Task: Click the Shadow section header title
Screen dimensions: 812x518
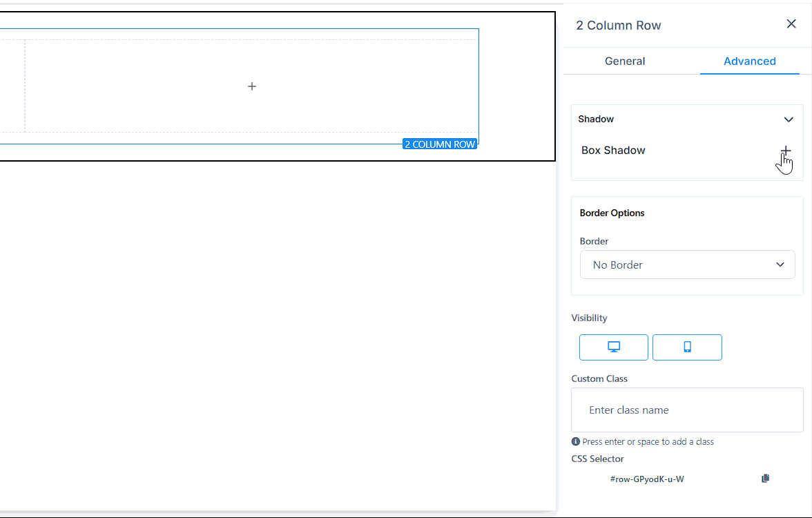Action: point(596,119)
